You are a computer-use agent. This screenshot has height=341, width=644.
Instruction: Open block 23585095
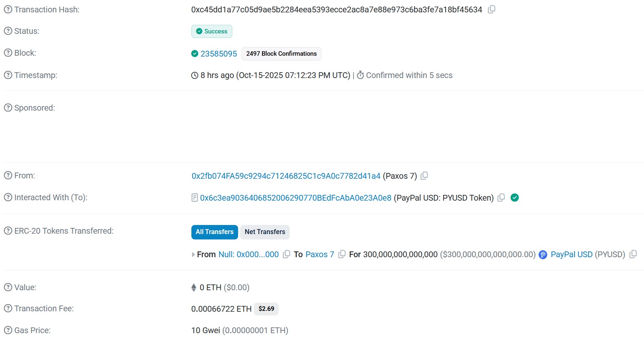[218, 54]
